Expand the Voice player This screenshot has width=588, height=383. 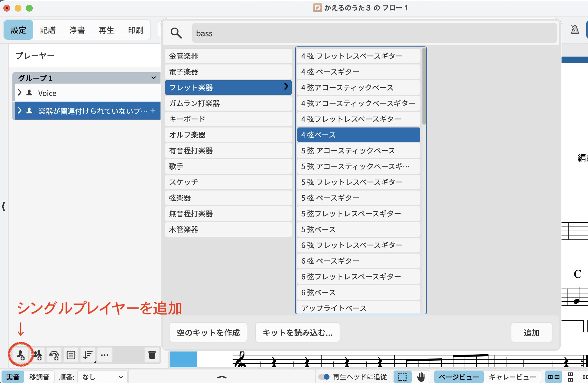click(x=19, y=93)
